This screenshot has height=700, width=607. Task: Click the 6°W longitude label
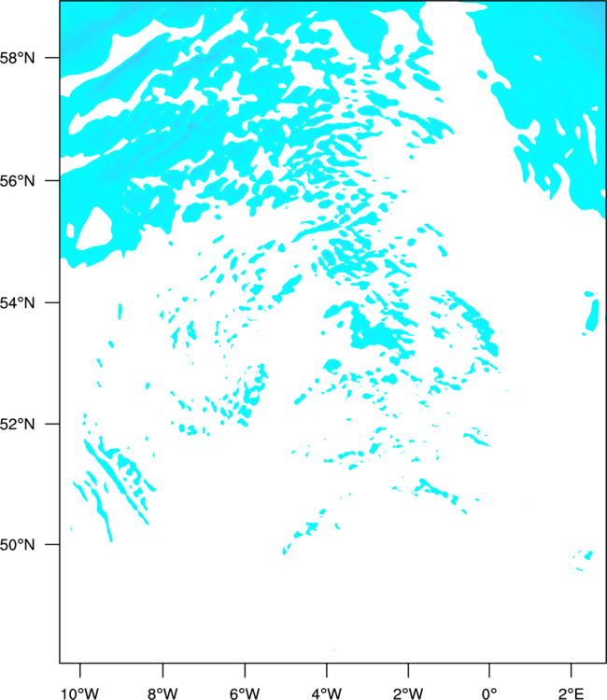click(x=245, y=693)
